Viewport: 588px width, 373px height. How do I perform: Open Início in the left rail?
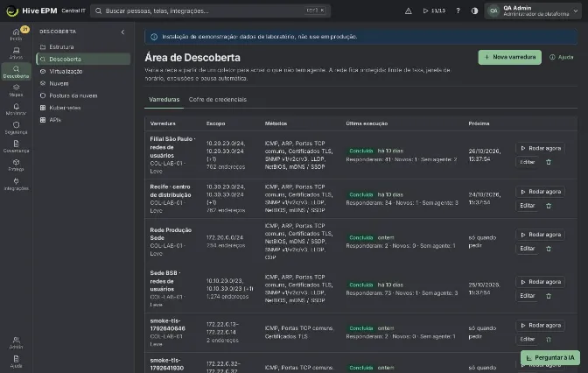tap(16, 34)
